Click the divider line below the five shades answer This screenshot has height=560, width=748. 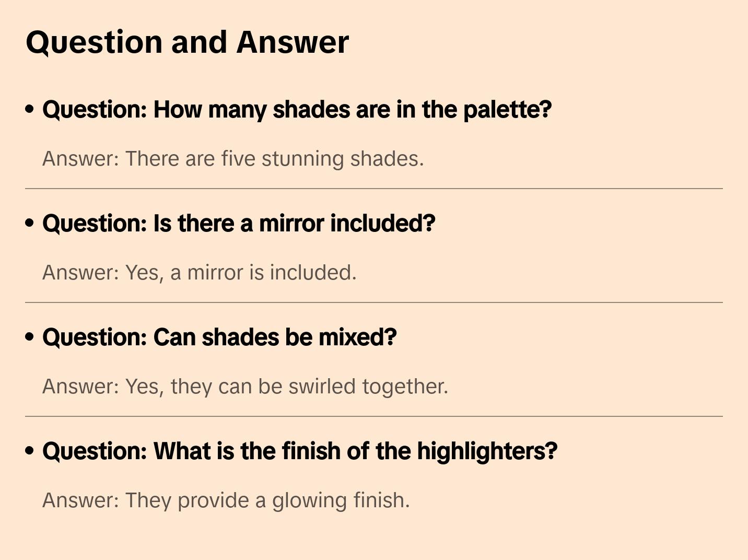pos(374,189)
